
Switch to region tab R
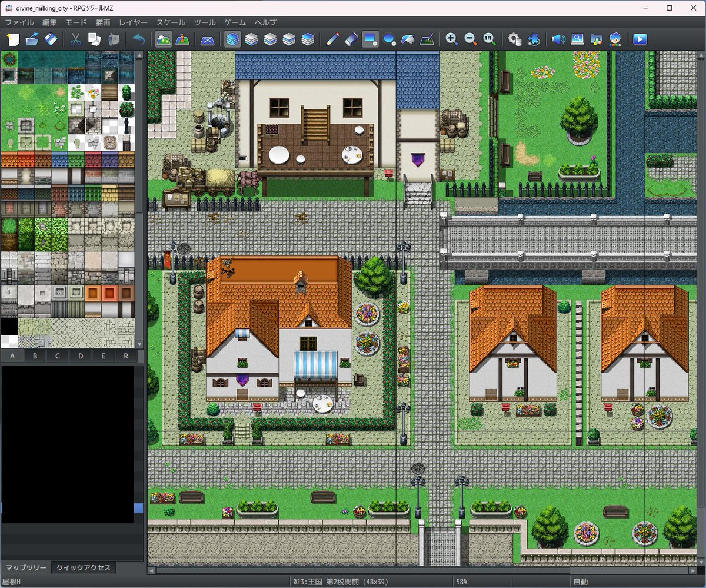(126, 356)
